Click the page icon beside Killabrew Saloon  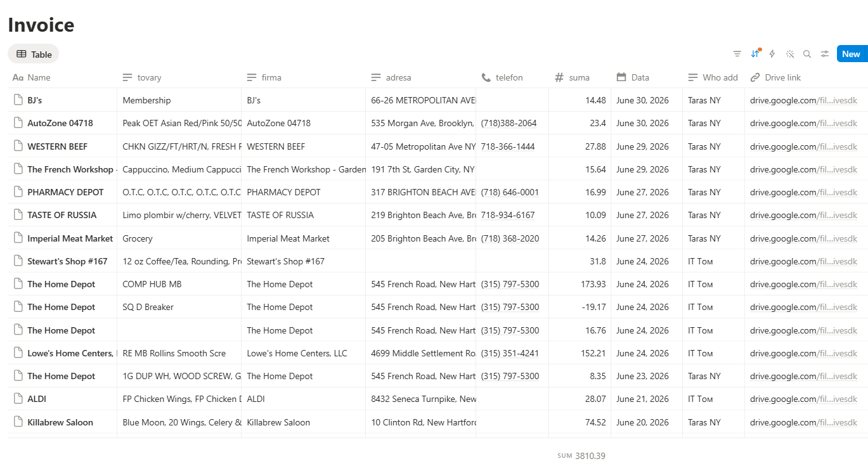click(x=18, y=422)
